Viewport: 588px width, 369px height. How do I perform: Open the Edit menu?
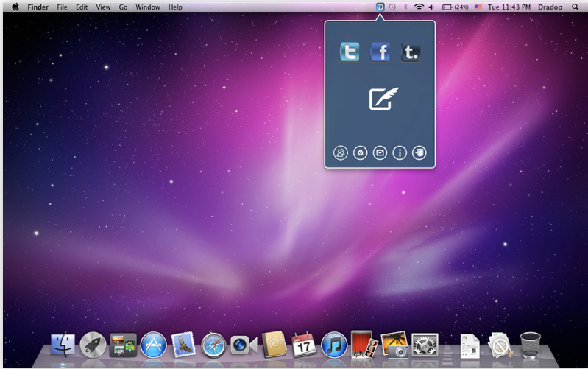(x=82, y=7)
